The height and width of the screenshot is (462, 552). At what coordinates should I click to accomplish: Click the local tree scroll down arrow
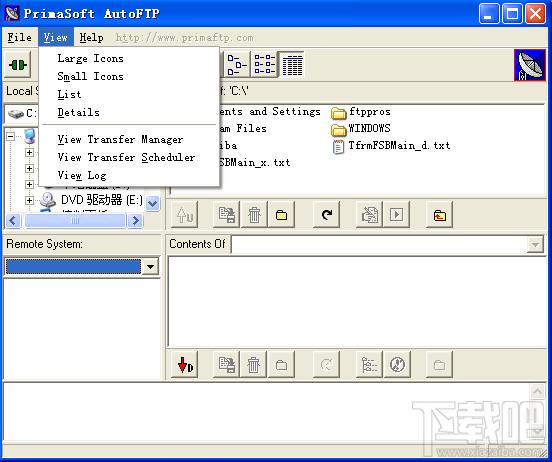tap(152, 203)
